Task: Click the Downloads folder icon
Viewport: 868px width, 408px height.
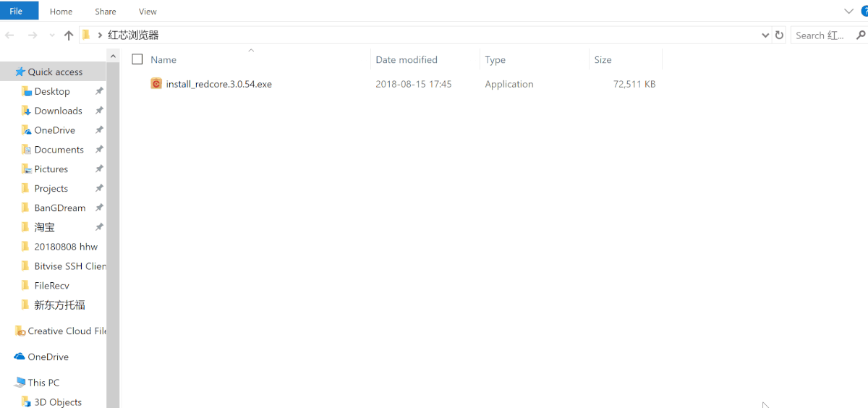Action: click(x=27, y=111)
